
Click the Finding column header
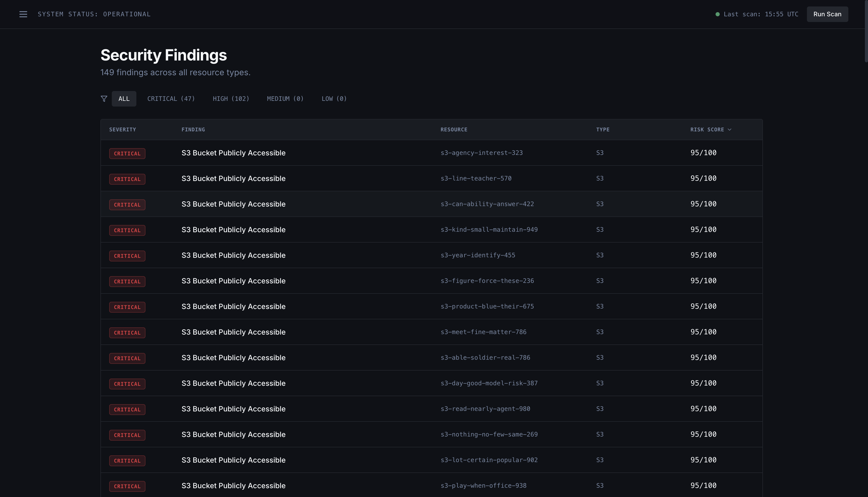(x=193, y=130)
